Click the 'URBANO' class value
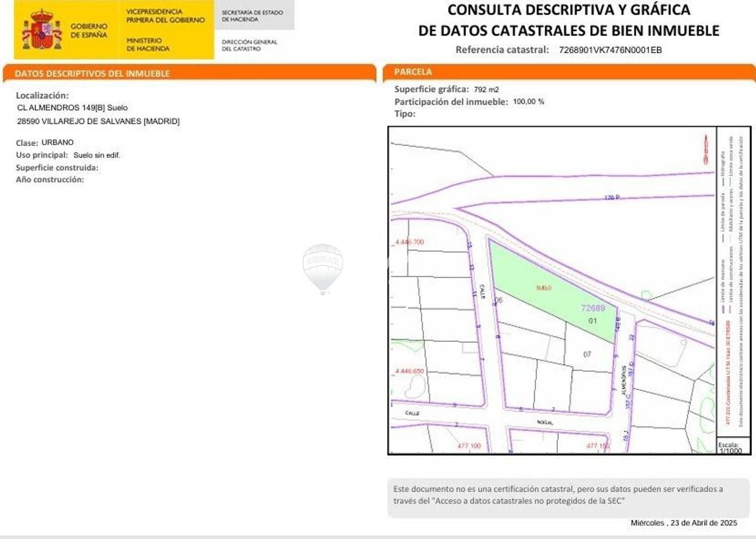The width and height of the screenshot is (756, 539). 57,143
